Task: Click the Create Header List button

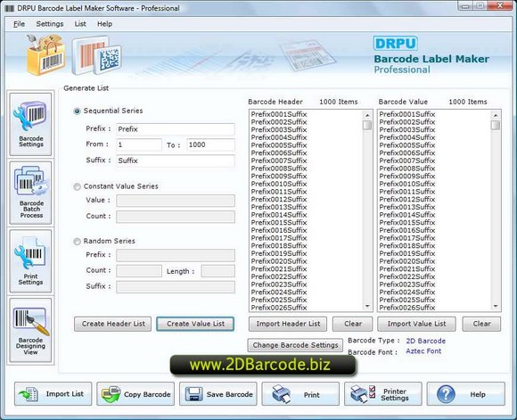Action: click(x=113, y=324)
